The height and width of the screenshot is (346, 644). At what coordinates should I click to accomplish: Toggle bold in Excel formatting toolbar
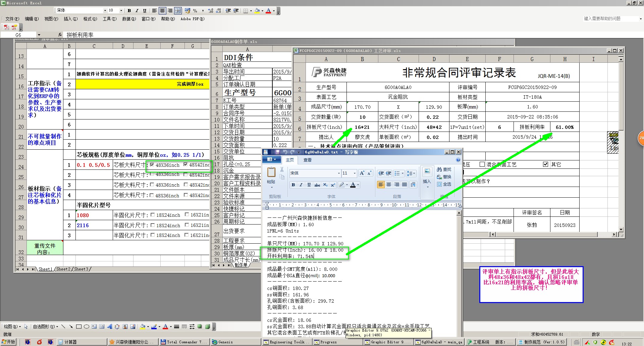click(x=129, y=11)
